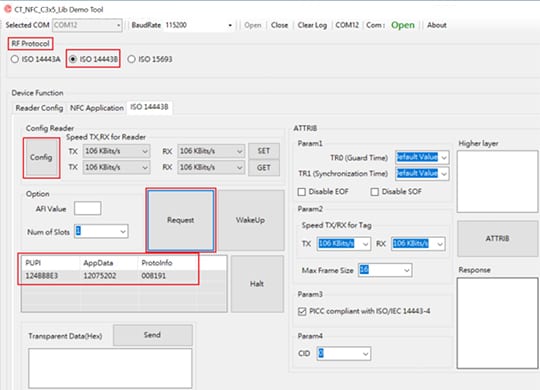Screen dimensions: 540x390
Task: Click COM12 in the toolbar
Action: (x=347, y=25)
